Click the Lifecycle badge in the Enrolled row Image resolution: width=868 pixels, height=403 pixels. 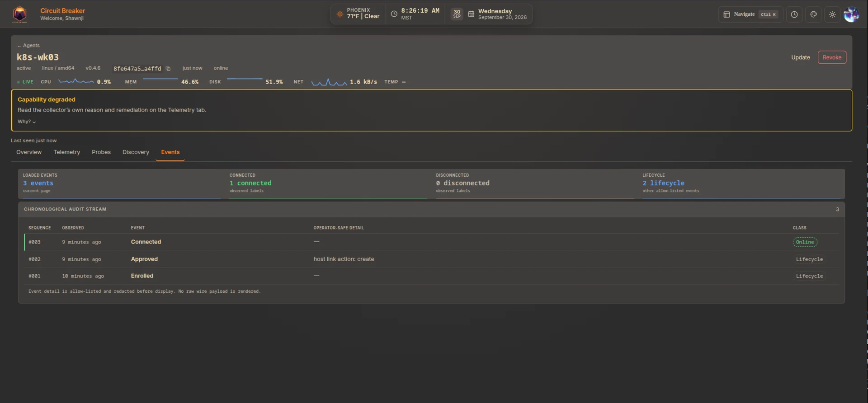coord(809,276)
